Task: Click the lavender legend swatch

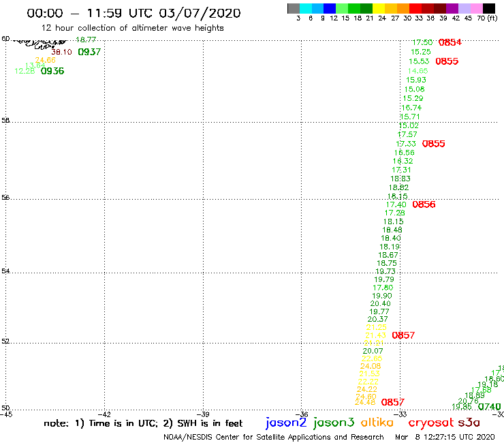Action: [464, 8]
